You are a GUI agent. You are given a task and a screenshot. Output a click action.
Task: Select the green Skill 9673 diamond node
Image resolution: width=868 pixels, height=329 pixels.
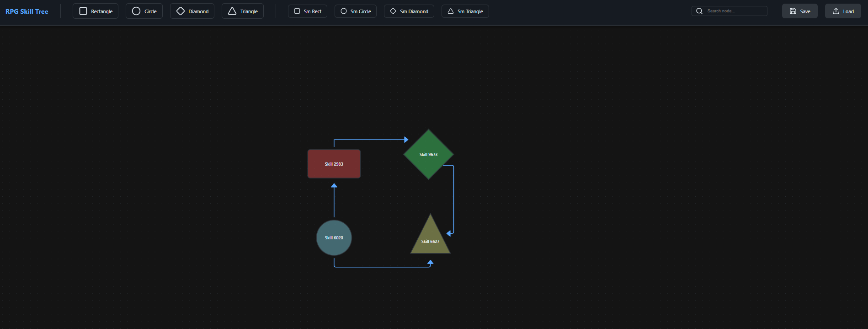click(x=429, y=154)
